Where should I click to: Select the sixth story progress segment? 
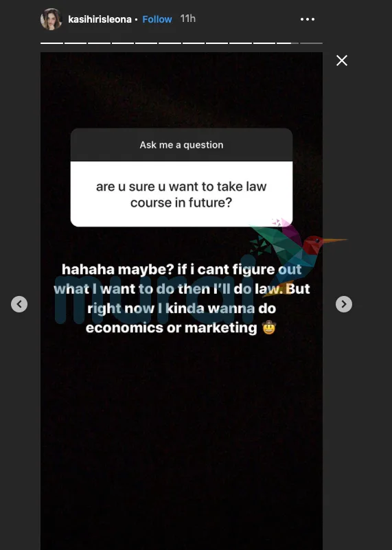coord(170,43)
